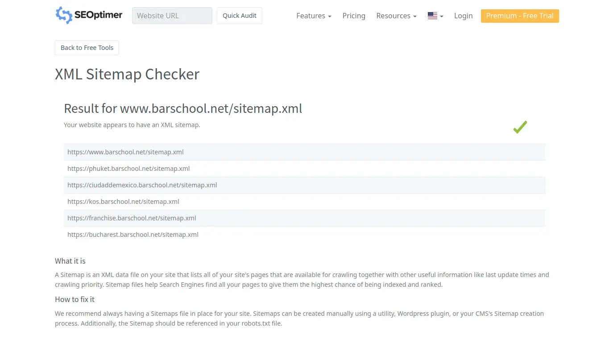Go to the Login page
Screen dimensions: 609x364
click(463, 16)
